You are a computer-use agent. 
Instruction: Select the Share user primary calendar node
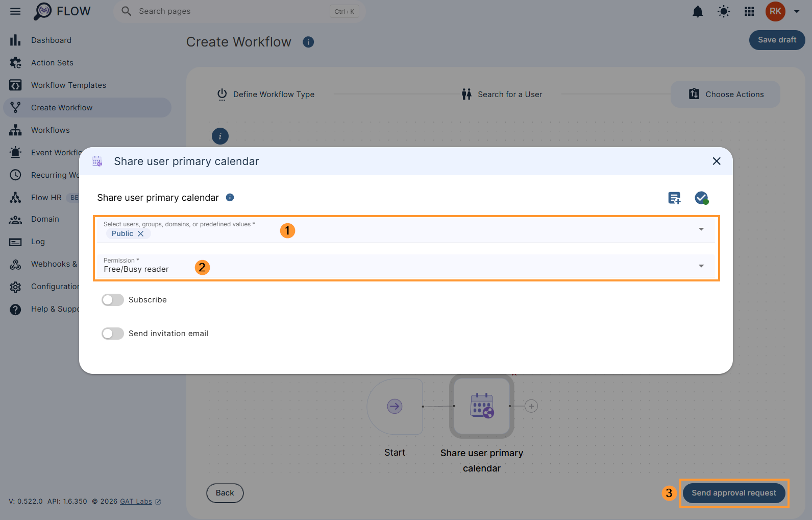click(x=482, y=407)
